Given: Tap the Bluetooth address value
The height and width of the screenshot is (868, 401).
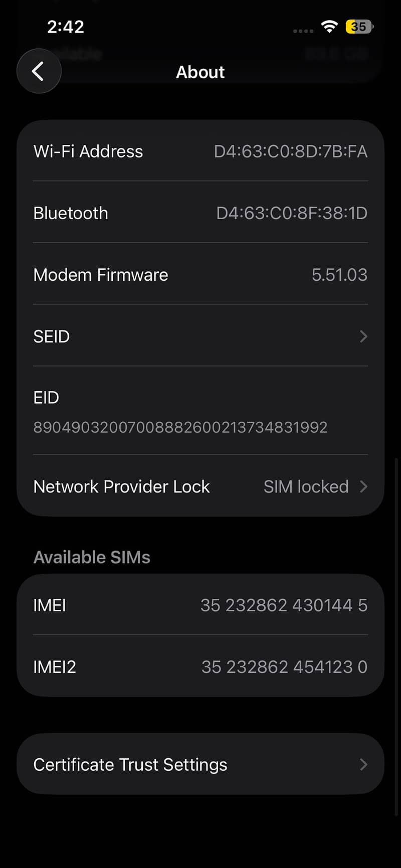Looking at the screenshot, I should coord(292,213).
